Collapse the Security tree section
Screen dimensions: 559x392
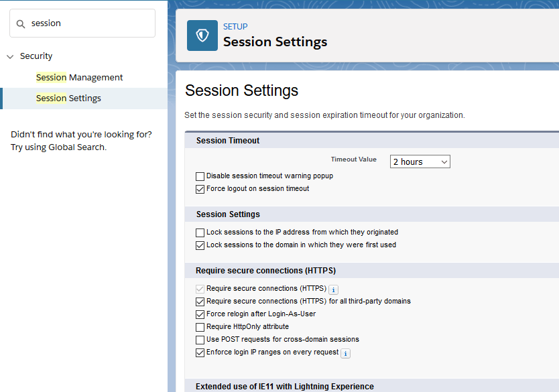10,56
